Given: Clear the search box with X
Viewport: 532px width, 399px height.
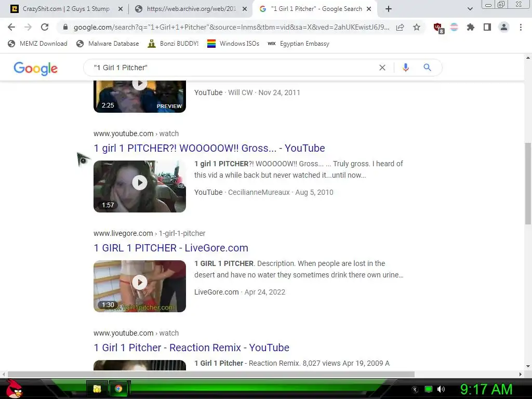Looking at the screenshot, I should 382,68.
